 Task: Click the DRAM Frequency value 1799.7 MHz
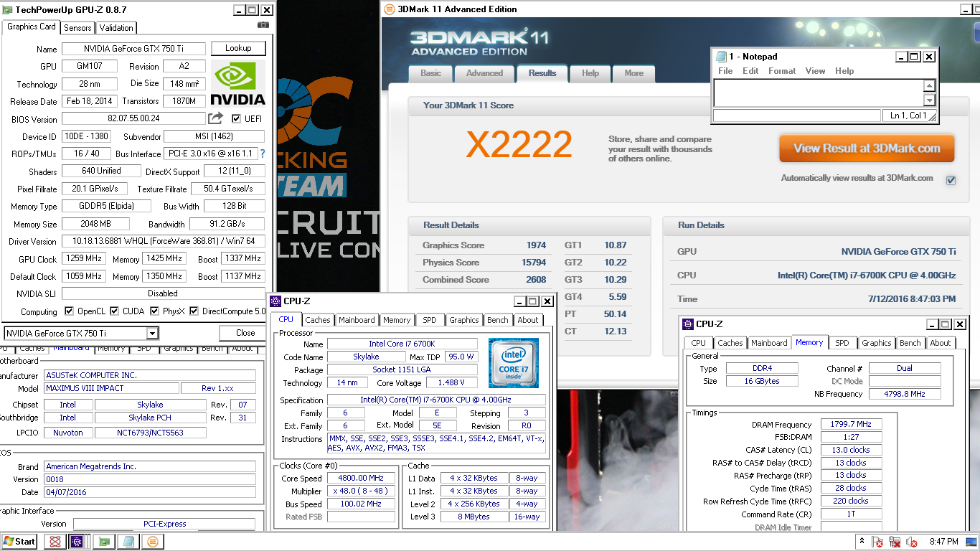(x=851, y=425)
